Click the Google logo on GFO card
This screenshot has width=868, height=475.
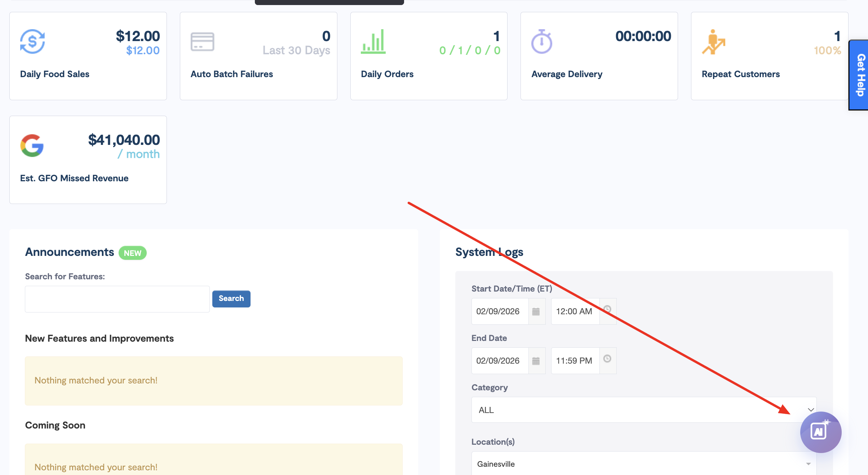coord(32,146)
